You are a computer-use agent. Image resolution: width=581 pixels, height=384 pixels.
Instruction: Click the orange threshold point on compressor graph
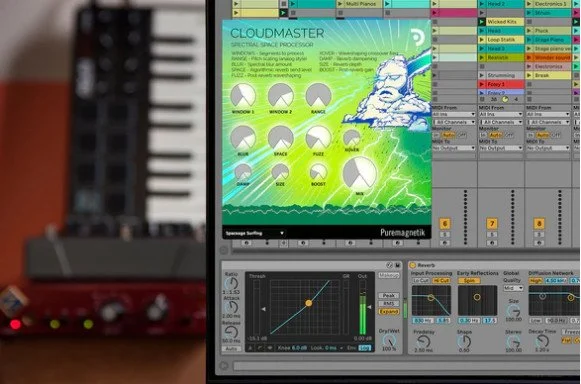[x=309, y=303]
